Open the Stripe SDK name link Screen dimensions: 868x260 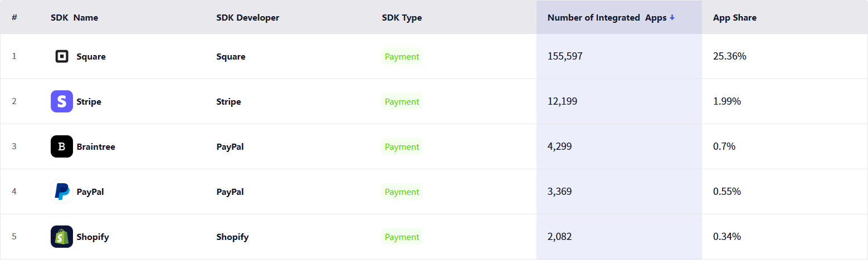point(89,102)
